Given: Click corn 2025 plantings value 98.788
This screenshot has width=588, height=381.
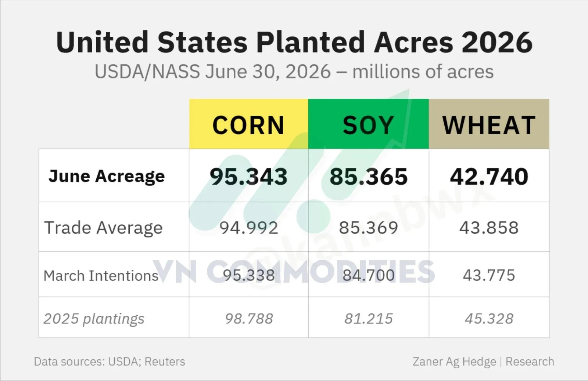Looking at the screenshot, I should (x=249, y=319).
